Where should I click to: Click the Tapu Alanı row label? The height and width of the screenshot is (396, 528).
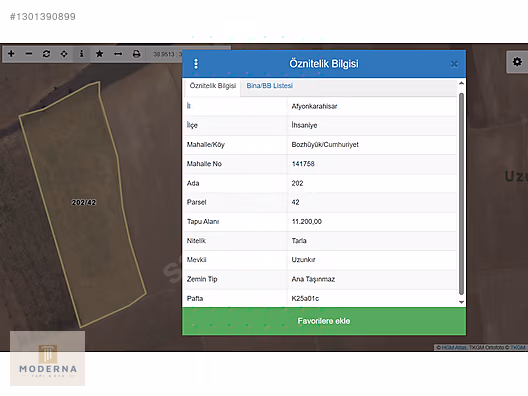click(x=203, y=222)
